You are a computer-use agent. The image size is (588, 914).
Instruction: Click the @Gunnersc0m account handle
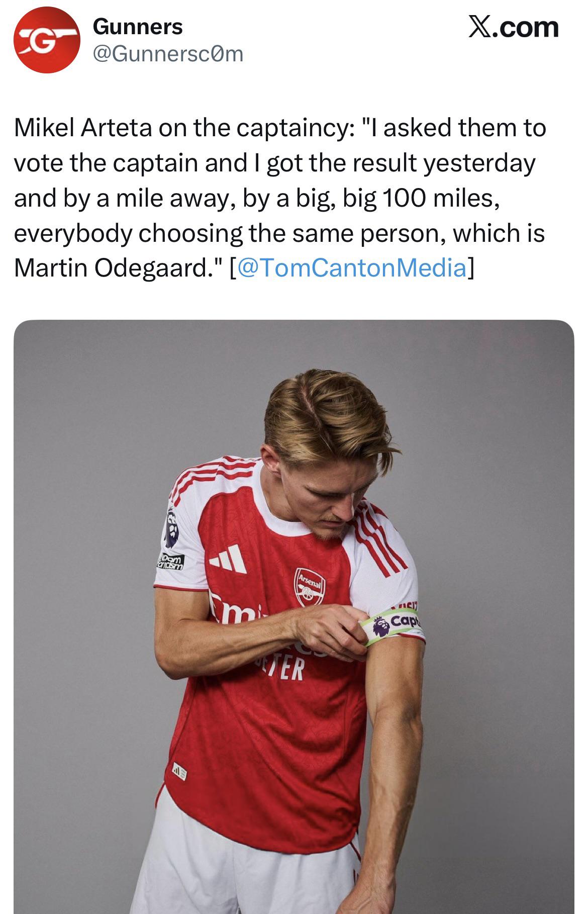point(168,54)
